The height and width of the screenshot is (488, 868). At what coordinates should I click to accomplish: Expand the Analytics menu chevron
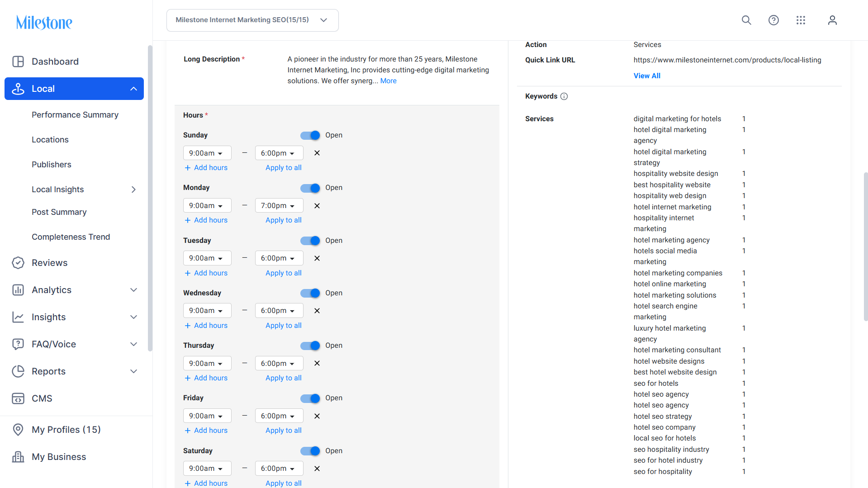point(133,290)
